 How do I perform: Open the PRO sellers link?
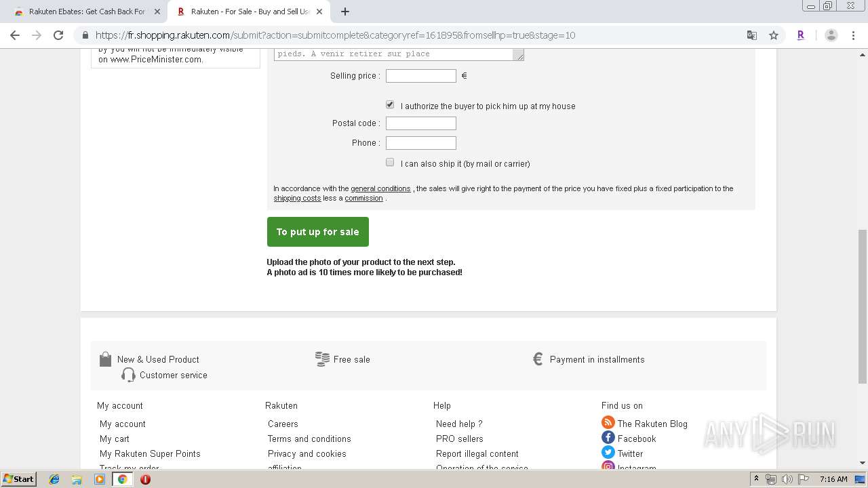[460, 439]
